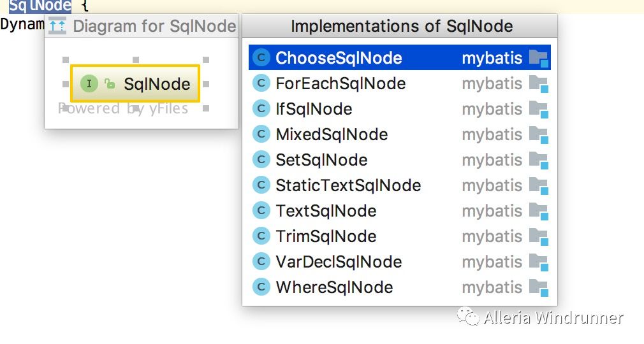
Task: Click the class icon beside ForEachSqlNode
Action: (261, 83)
